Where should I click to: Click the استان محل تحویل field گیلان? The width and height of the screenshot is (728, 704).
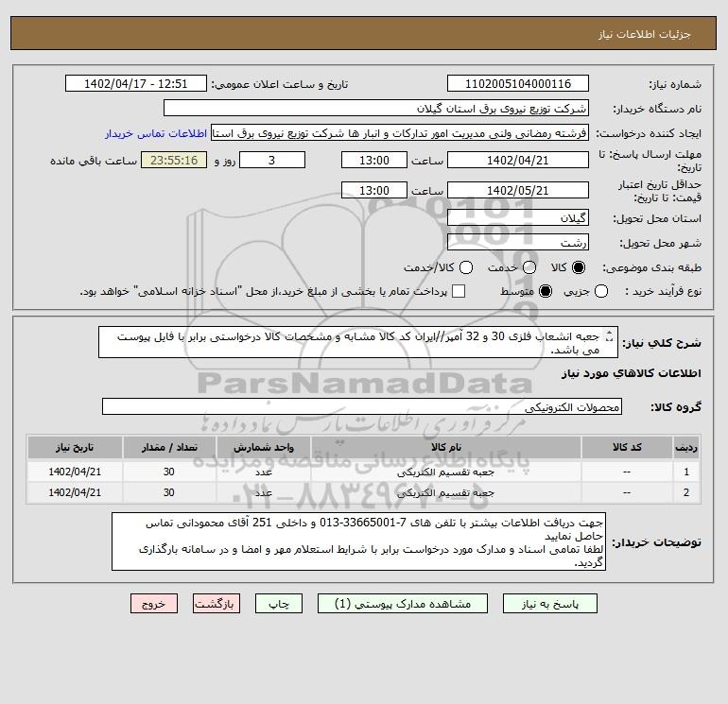(x=518, y=218)
